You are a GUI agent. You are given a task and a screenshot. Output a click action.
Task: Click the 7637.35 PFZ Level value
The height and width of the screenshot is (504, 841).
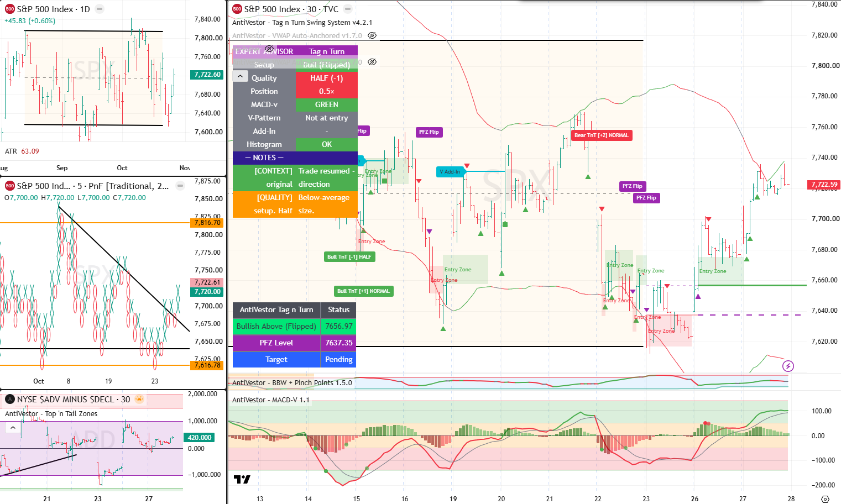click(x=339, y=343)
